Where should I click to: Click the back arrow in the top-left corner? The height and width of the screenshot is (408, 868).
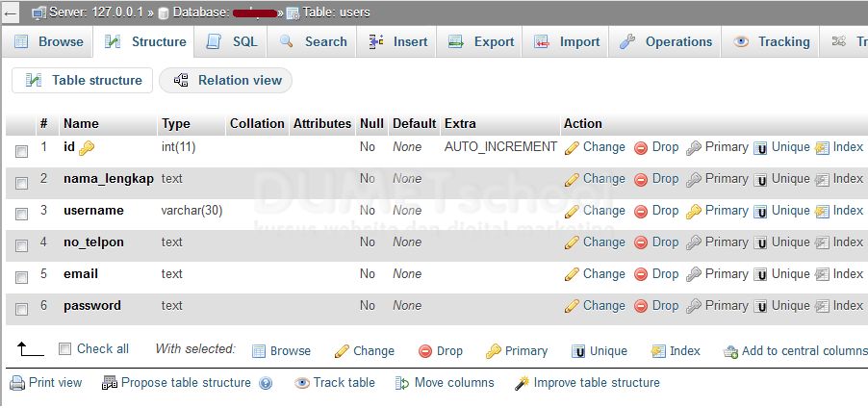11,13
